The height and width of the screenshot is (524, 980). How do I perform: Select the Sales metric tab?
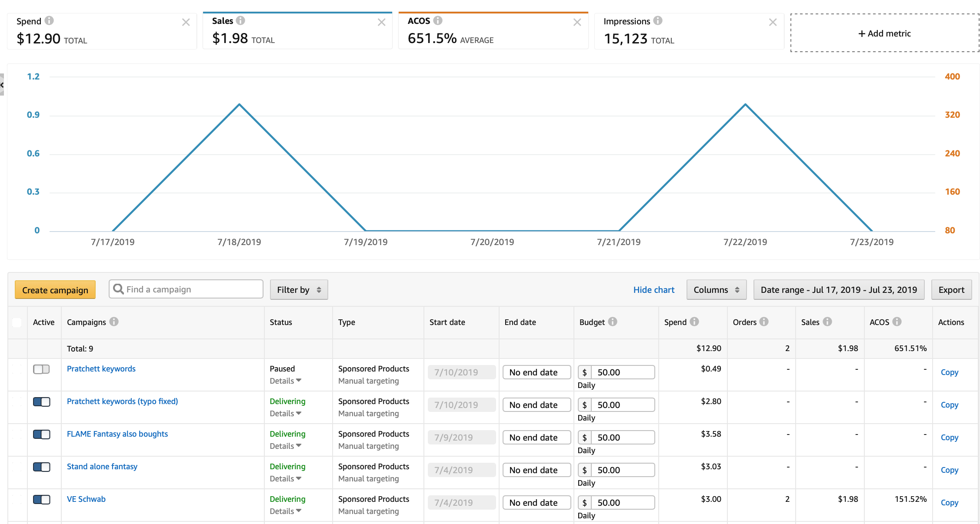[x=297, y=31]
